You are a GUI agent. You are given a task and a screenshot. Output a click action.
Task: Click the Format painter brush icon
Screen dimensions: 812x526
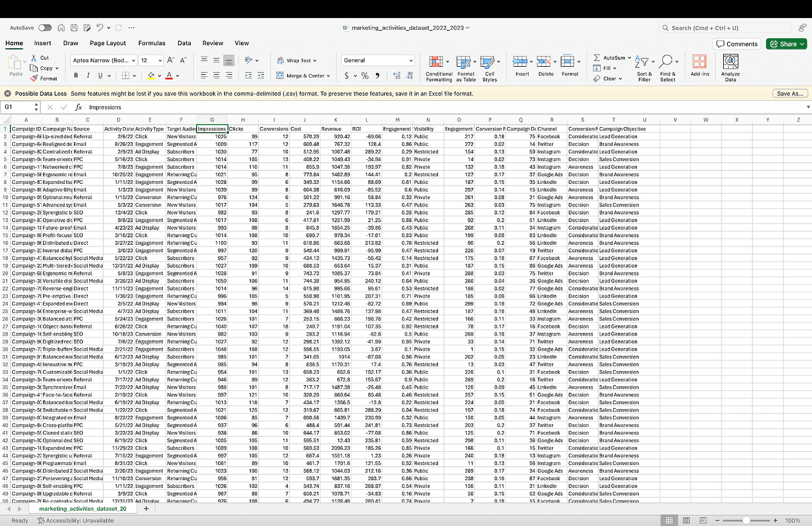[34, 78]
